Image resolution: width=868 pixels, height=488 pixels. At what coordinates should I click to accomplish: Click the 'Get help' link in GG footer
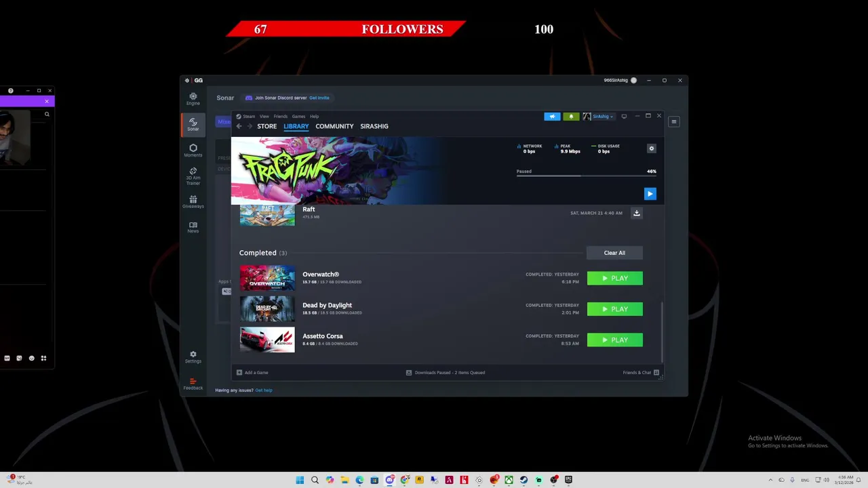pos(264,390)
